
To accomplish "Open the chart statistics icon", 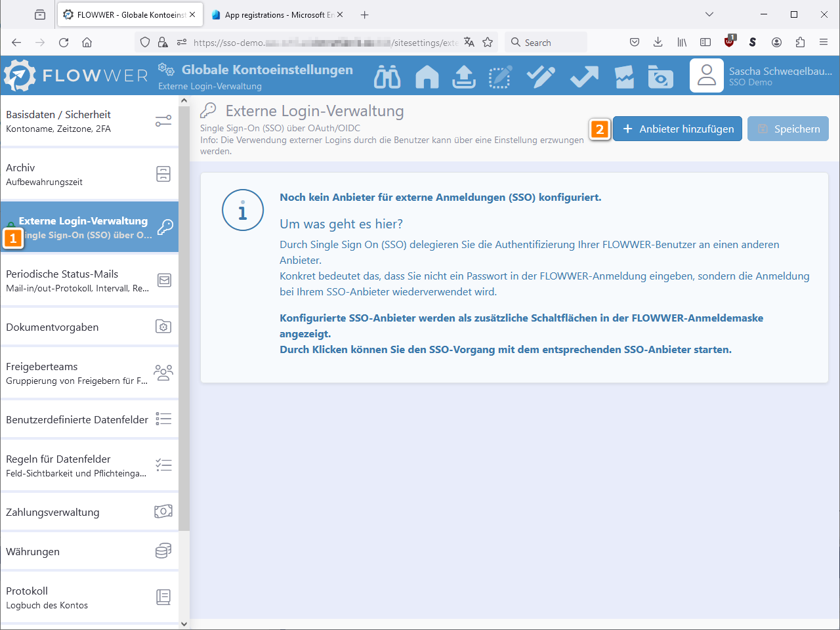I will coord(624,77).
